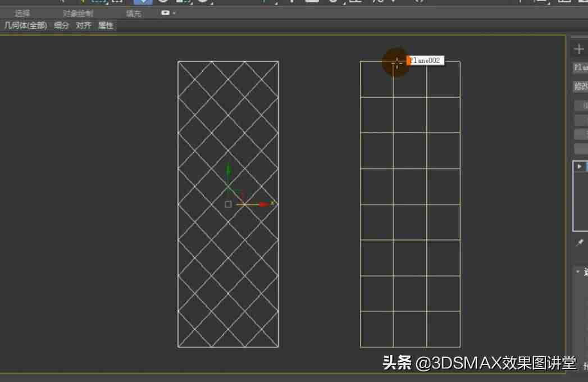Switch to the 对象绘制 ribbon tab
Screen dimensions: 588x382
78,13
